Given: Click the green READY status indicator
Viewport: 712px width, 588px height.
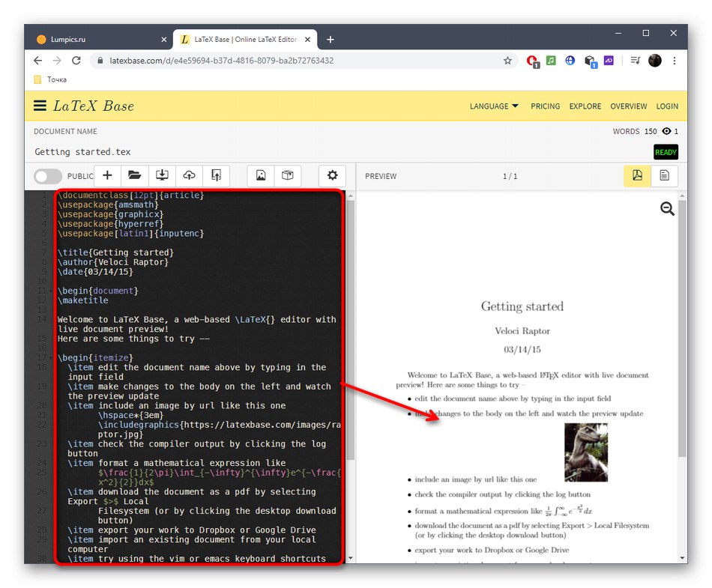Looking at the screenshot, I should (665, 152).
